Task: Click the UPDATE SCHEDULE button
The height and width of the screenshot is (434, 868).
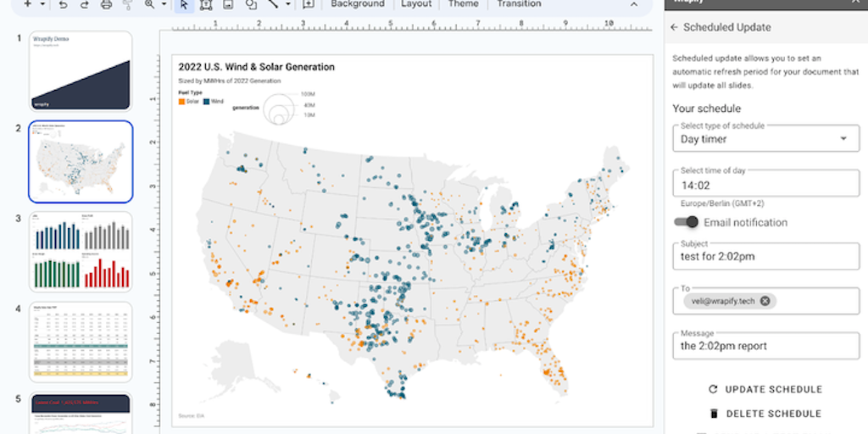Action: 765,390
